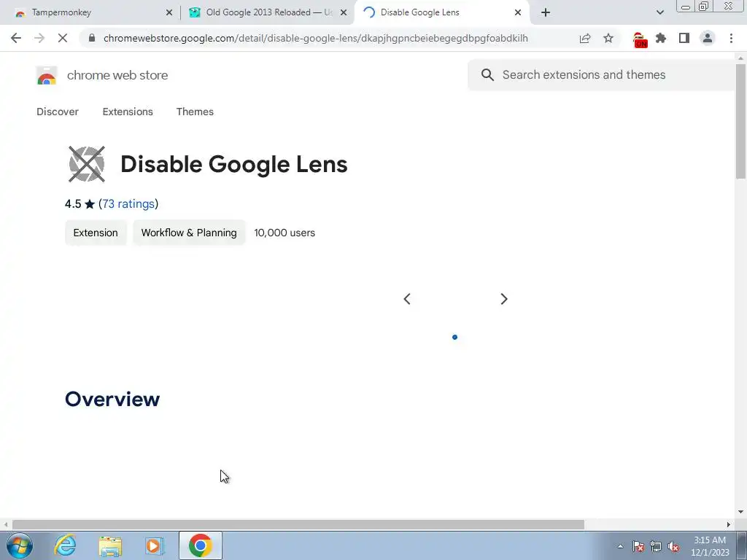The height and width of the screenshot is (560, 747).
Task: Click the 10,000 users text
Action: pyautogui.click(x=285, y=233)
